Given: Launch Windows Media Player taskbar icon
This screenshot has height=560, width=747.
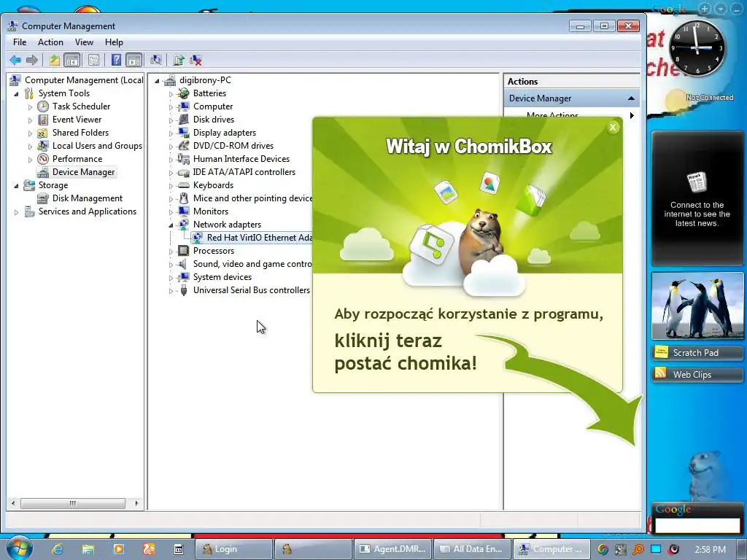Looking at the screenshot, I should [118, 549].
